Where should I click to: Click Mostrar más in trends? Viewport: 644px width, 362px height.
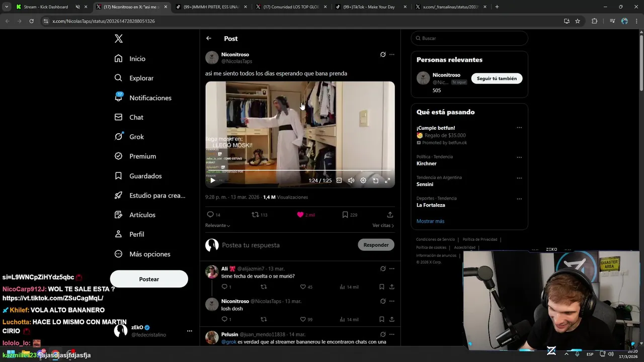(x=430, y=221)
